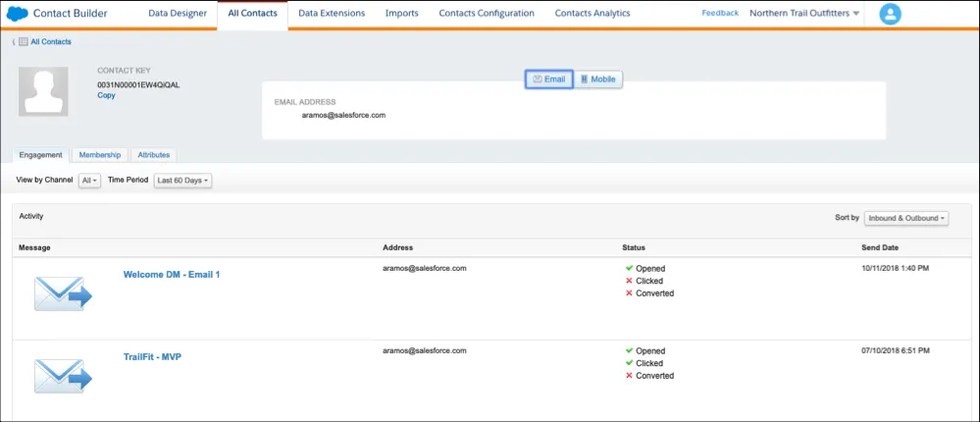Open Contacts Analytics tab

tap(593, 13)
